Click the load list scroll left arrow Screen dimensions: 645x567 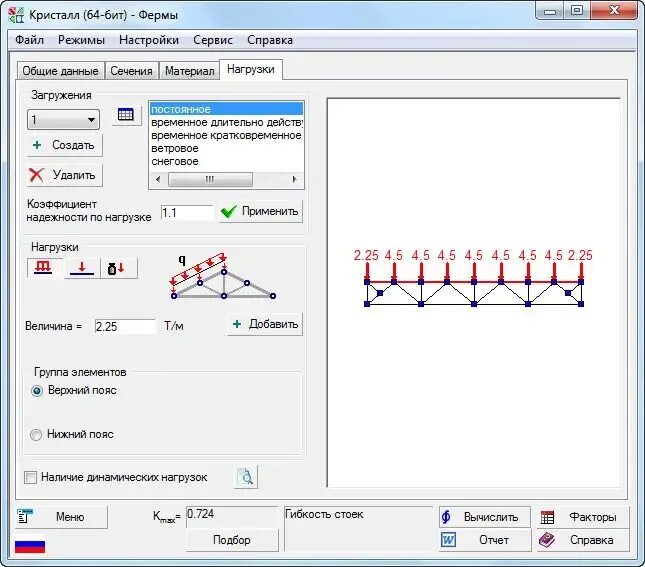tap(158, 179)
